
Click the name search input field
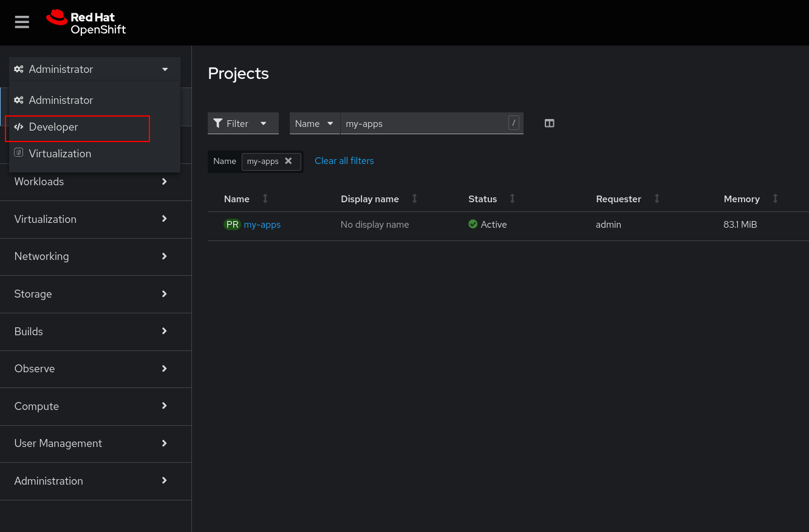coord(424,123)
